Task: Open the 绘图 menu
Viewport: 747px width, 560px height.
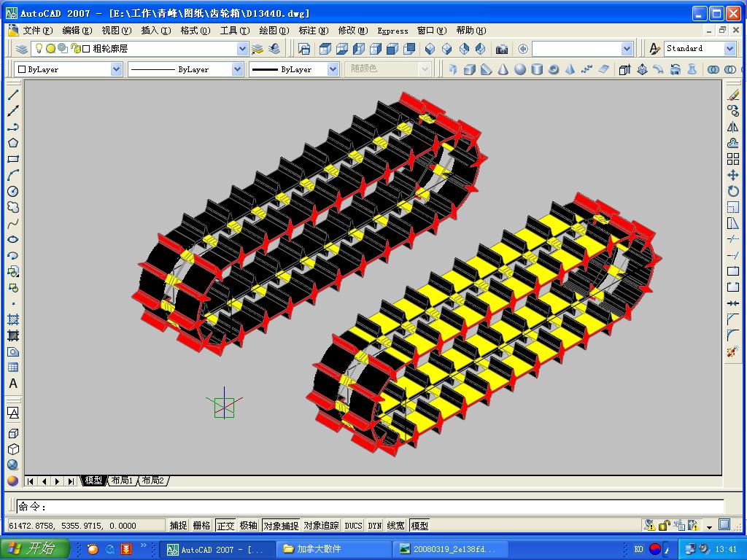Action: pyautogui.click(x=274, y=31)
